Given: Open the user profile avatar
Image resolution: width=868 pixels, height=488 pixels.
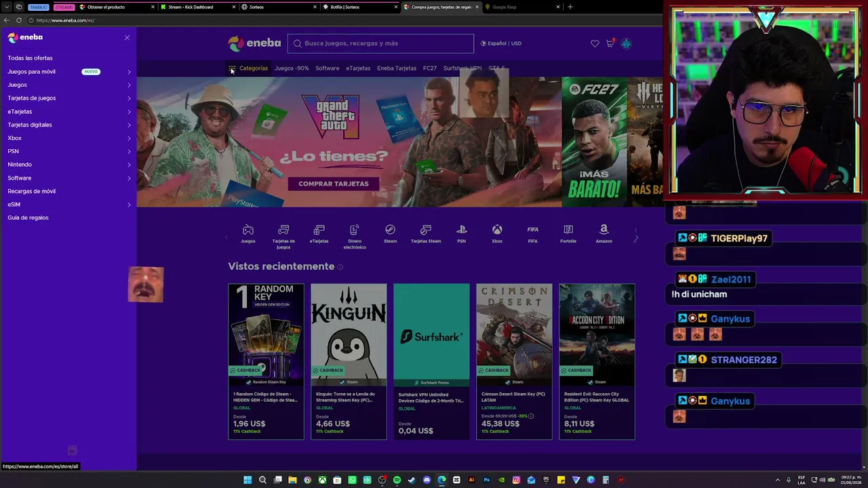Looking at the screenshot, I should tap(626, 43).
